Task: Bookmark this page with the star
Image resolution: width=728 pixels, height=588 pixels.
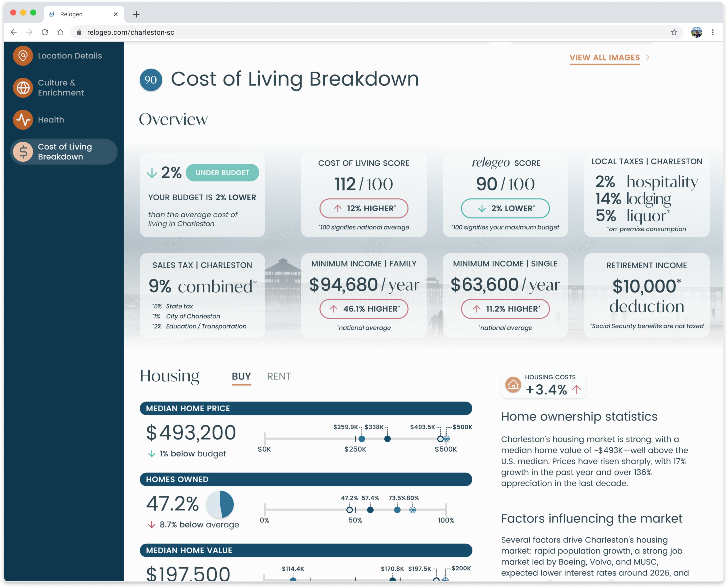Action: click(x=674, y=32)
